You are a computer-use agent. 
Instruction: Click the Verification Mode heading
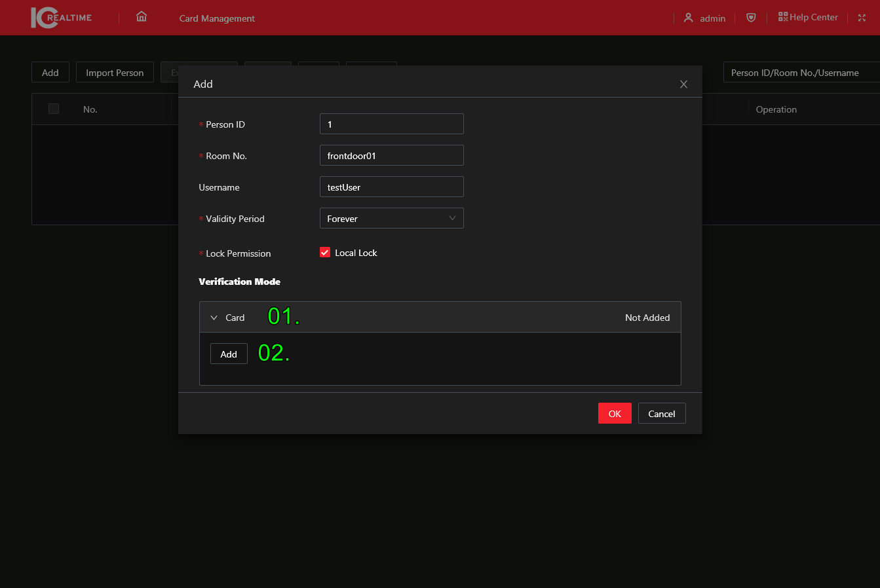click(239, 282)
